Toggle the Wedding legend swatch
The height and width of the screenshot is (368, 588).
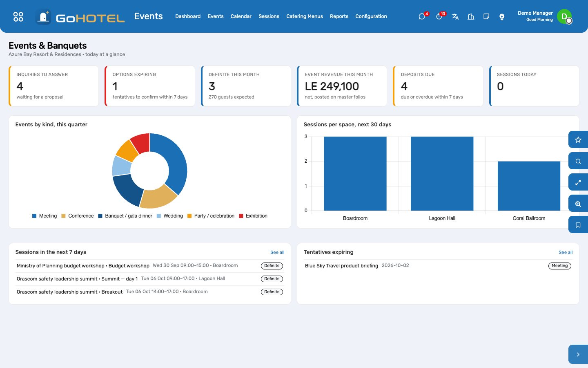[159, 216]
